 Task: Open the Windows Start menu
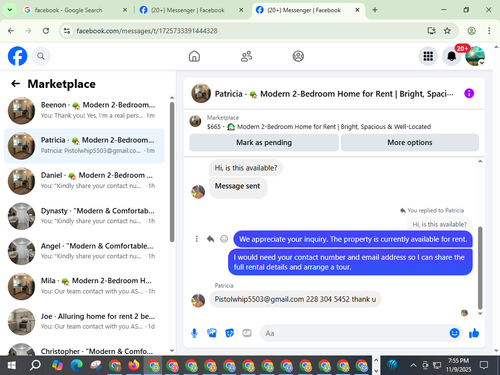(12, 365)
